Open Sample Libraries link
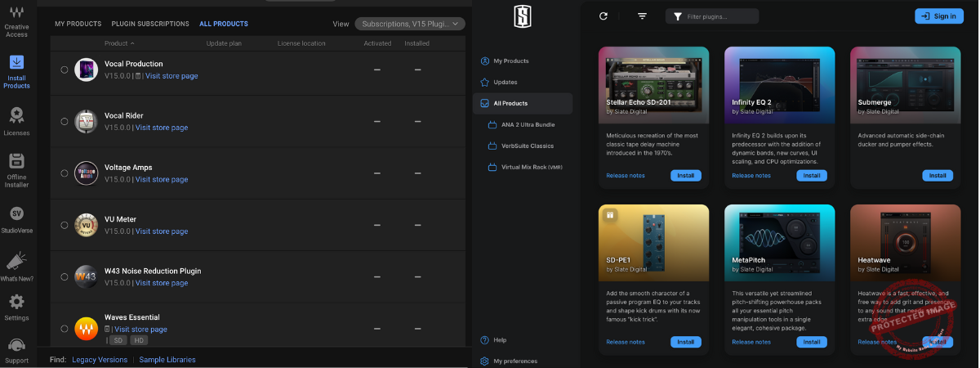The height and width of the screenshot is (368, 980). (167, 360)
